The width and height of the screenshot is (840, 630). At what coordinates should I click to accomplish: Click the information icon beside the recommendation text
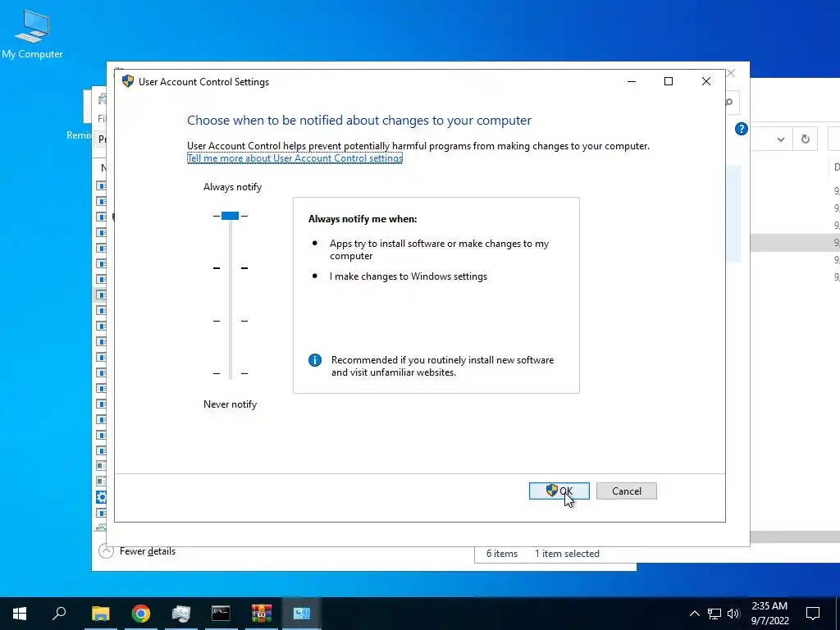[x=315, y=360]
